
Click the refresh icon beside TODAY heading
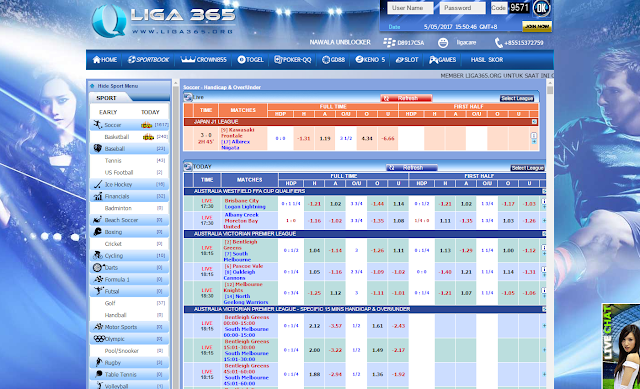(188, 167)
